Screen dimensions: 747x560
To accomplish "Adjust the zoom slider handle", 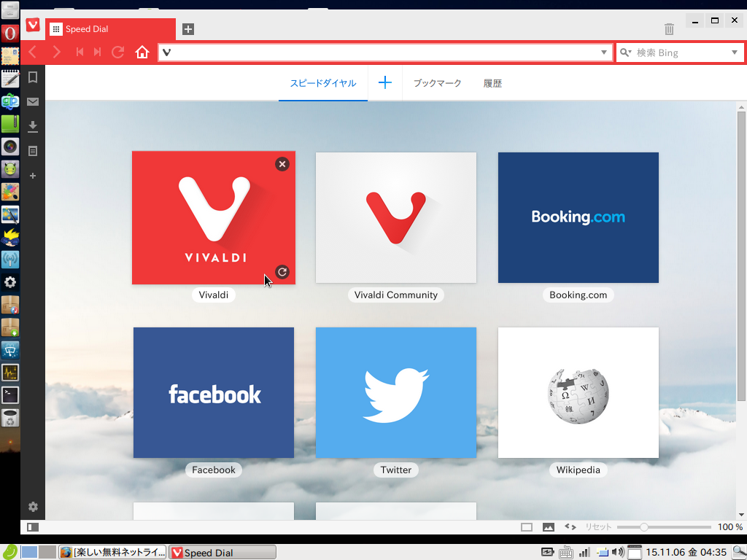I will click(x=643, y=527).
